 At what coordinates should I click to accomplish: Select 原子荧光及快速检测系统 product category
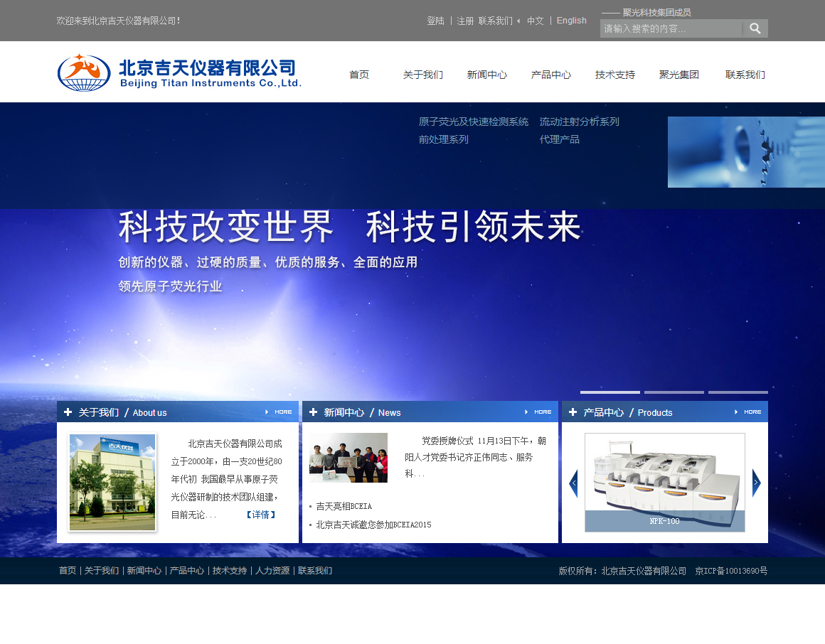coord(474,122)
